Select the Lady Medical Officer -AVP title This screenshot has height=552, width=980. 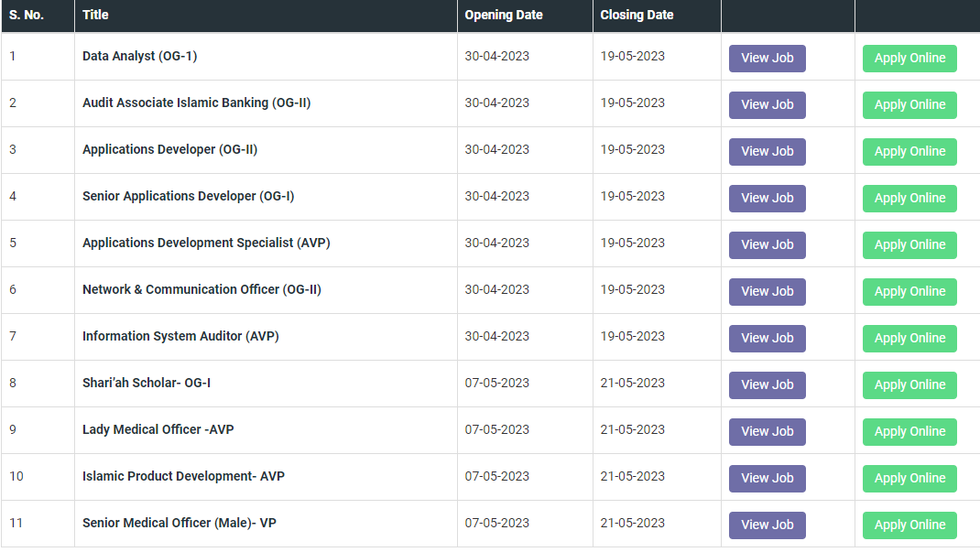[x=158, y=429]
